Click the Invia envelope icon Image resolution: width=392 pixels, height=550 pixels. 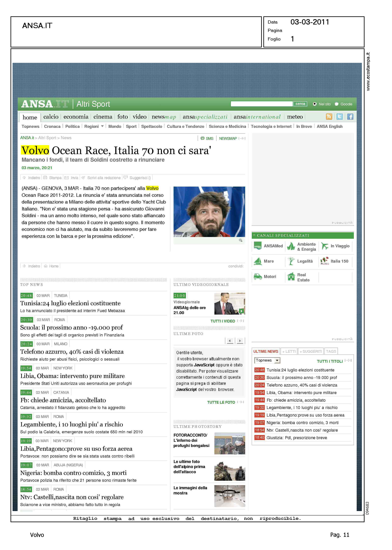click(x=67, y=178)
